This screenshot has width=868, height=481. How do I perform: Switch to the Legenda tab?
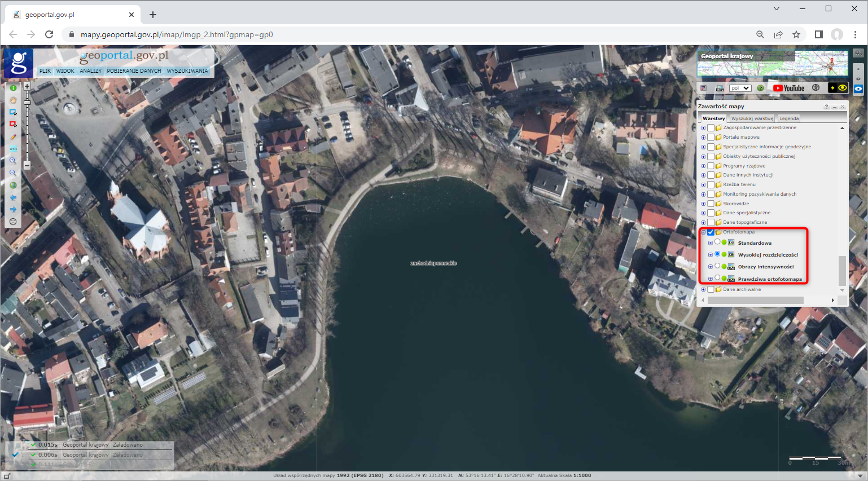788,118
